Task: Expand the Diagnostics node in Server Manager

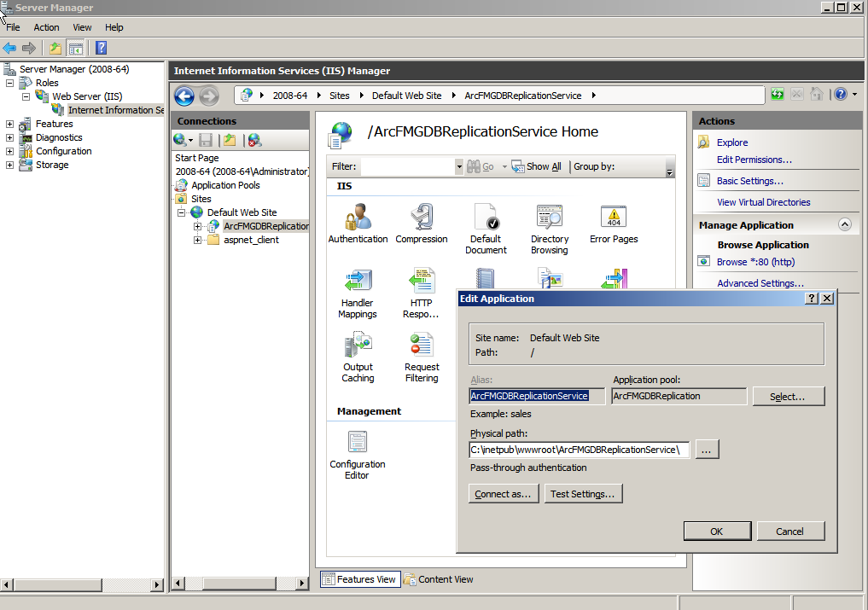Action: coord(9,137)
